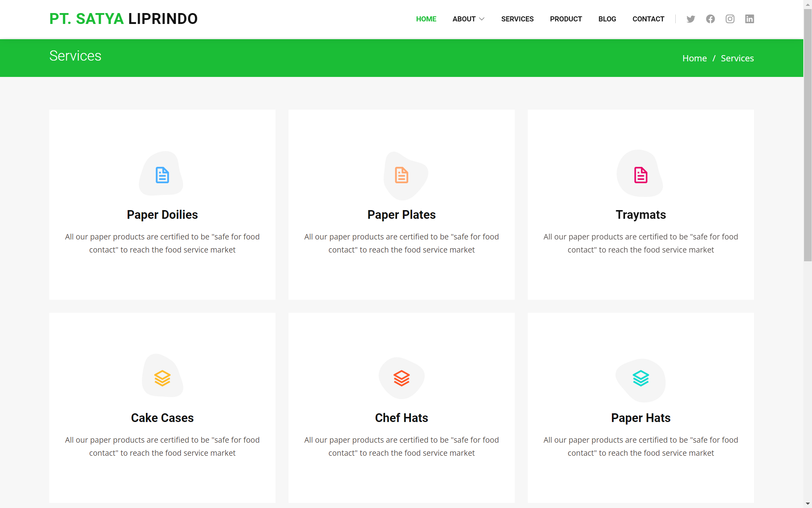Screen dimensions: 812x508
Task: Open the Twitter social link
Action: [691, 19]
